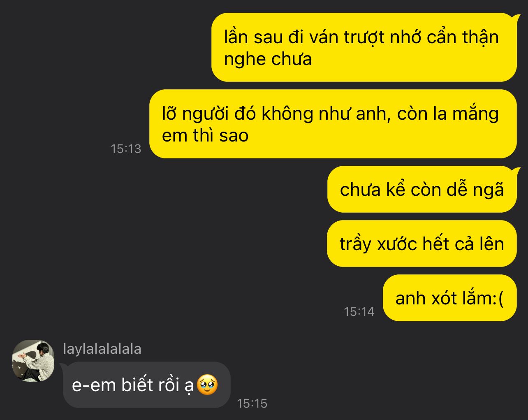The width and height of the screenshot is (528, 420).
Task: Tap the "chưa kể còn dễ ngã" bubble
Action: pos(422,189)
